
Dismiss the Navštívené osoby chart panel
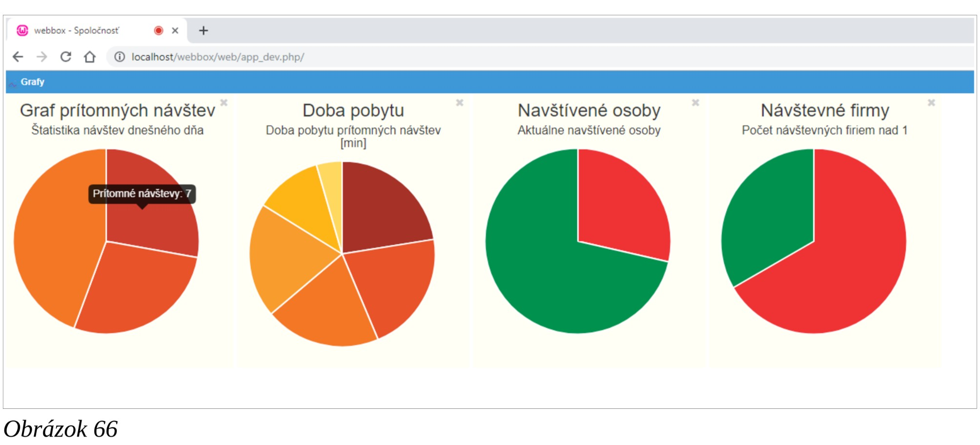pyautogui.click(x=695, y=103)
